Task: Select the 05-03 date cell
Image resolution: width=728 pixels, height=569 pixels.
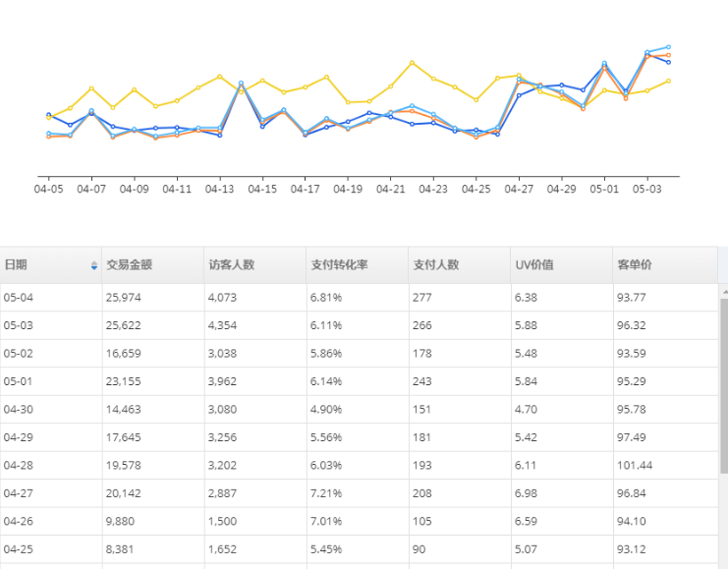Action: [18, 325]
